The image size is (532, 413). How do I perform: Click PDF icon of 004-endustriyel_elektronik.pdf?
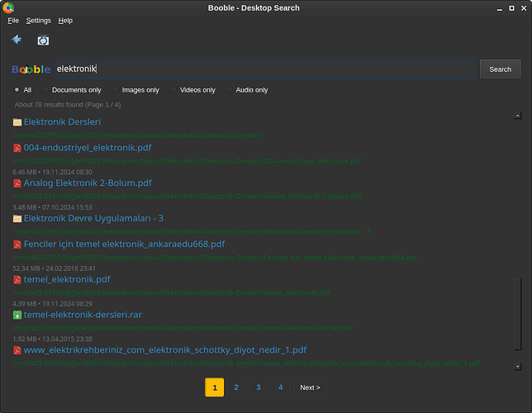17,148
